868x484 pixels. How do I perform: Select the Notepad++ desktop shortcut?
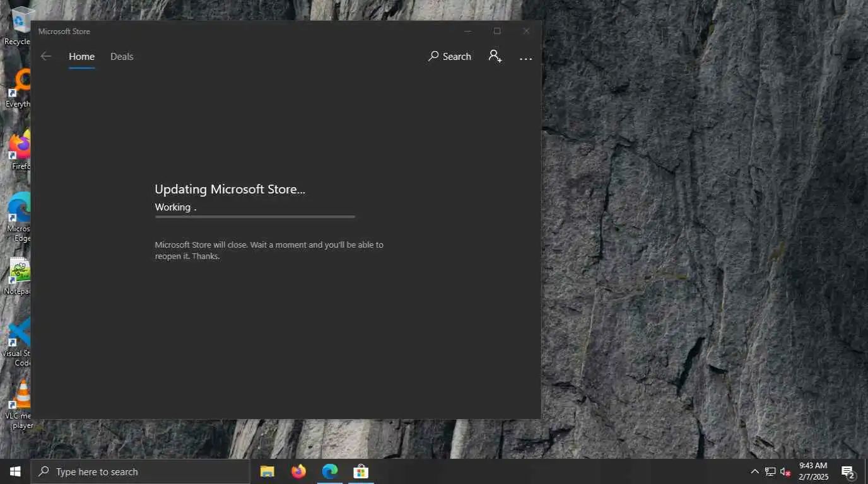[19, 276]
